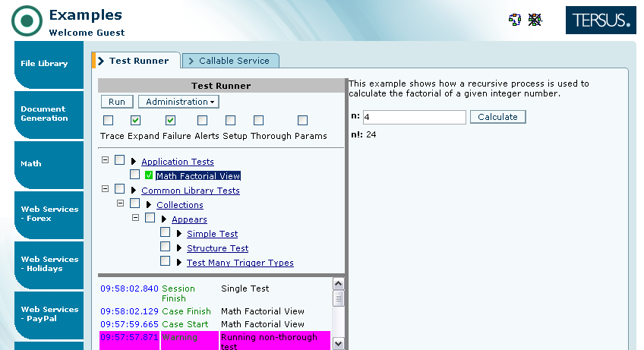
Task: Click the black arrow icon beside Simple Test
Action: click(179, 234)
